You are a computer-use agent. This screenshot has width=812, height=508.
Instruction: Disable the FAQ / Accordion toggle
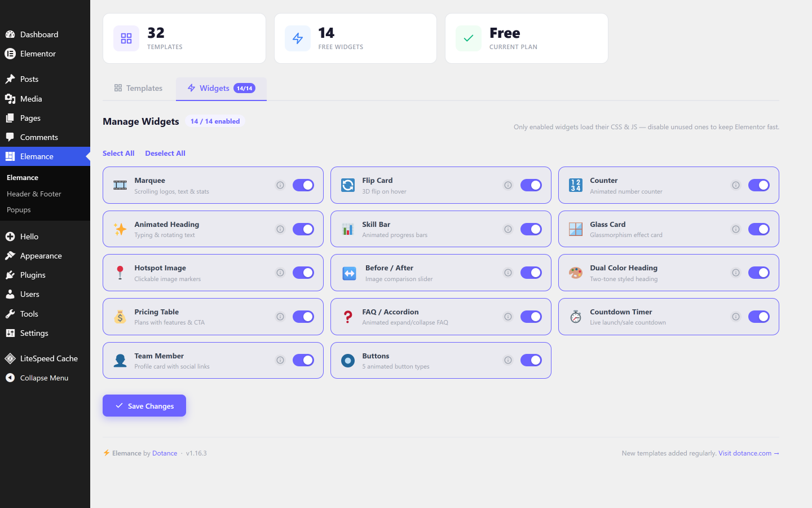click(x=531, y=317)
